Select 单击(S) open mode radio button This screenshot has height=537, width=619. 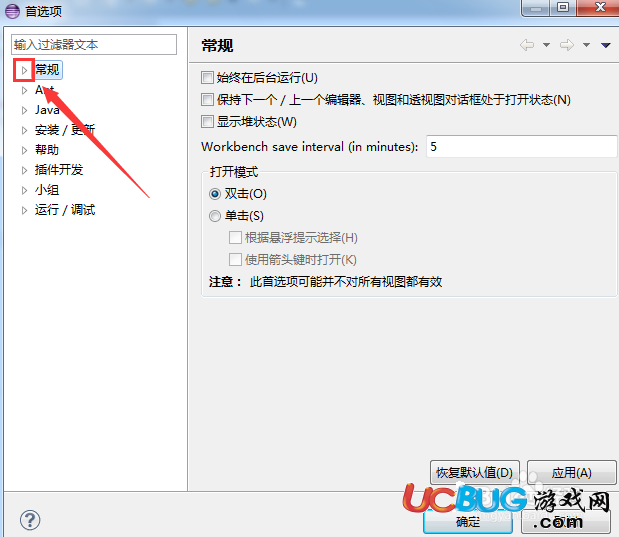point(215,216)
